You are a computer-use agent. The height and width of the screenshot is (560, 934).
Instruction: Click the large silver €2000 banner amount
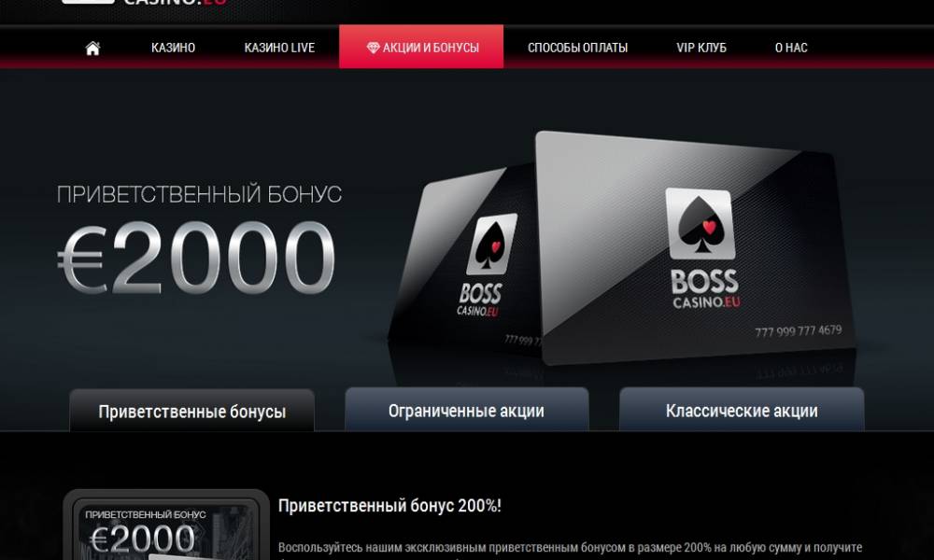pyautogui.click(x=196, y=258)
